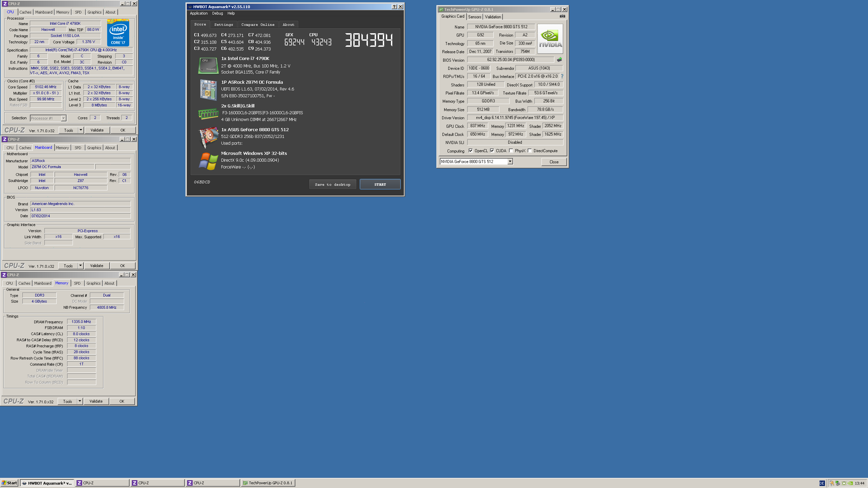
Task: Open Caches tab in top CPU-Z window
Action: (25, 12)
